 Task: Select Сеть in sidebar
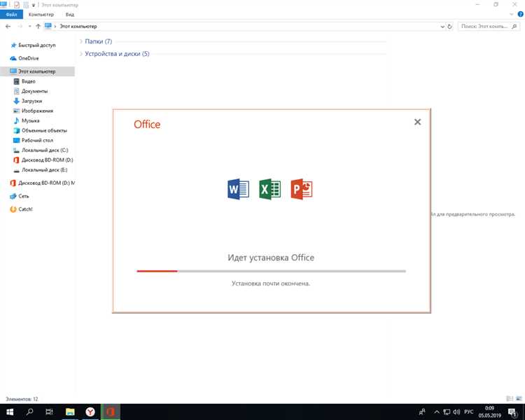[23, 196]
